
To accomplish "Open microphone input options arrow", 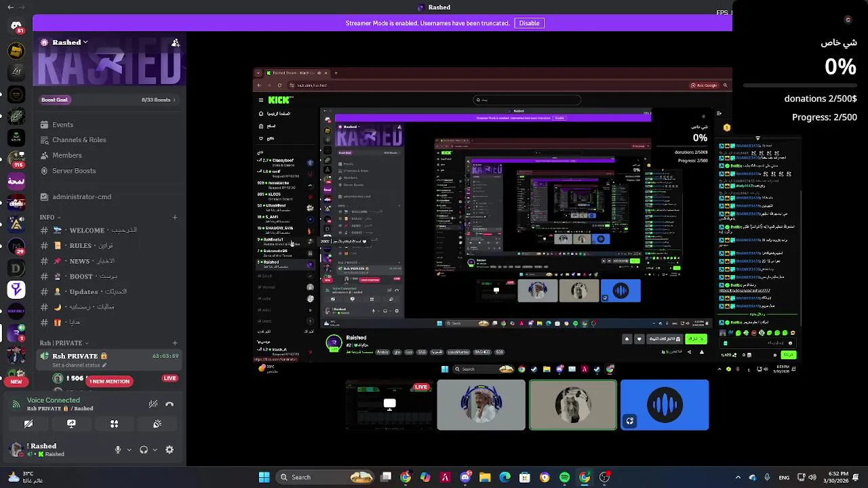I will pos(129,450).
